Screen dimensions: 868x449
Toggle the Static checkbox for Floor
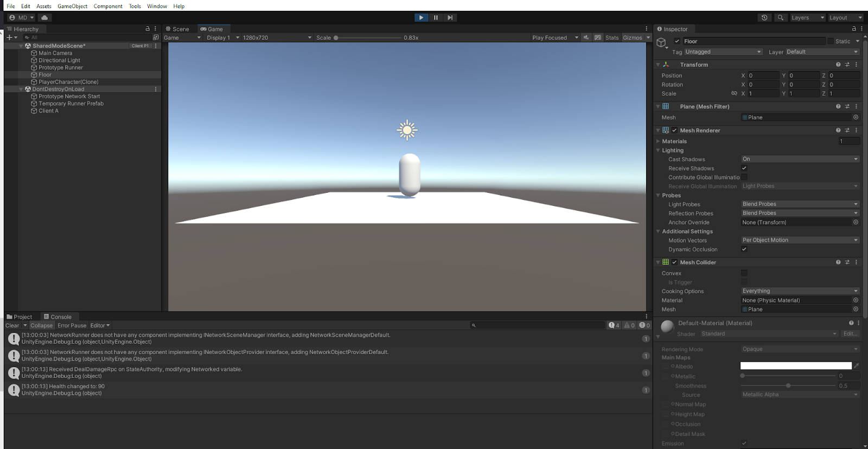(830, 41)
